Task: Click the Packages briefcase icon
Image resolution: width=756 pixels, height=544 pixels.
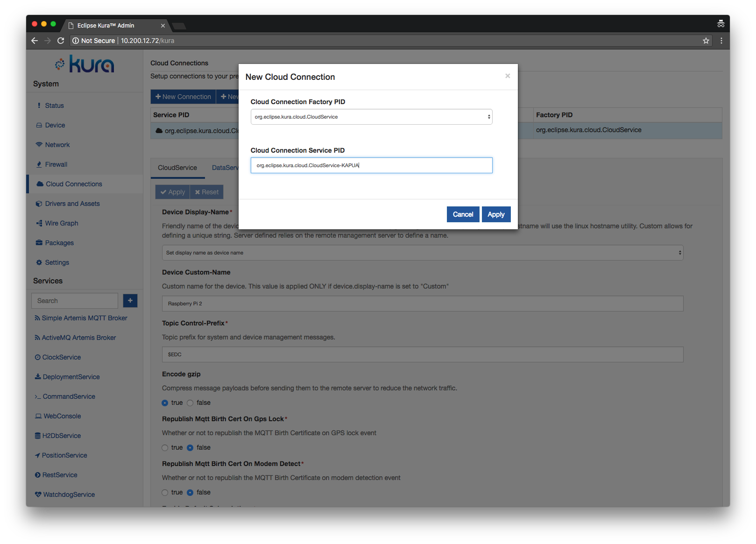Action: [39, 243]
